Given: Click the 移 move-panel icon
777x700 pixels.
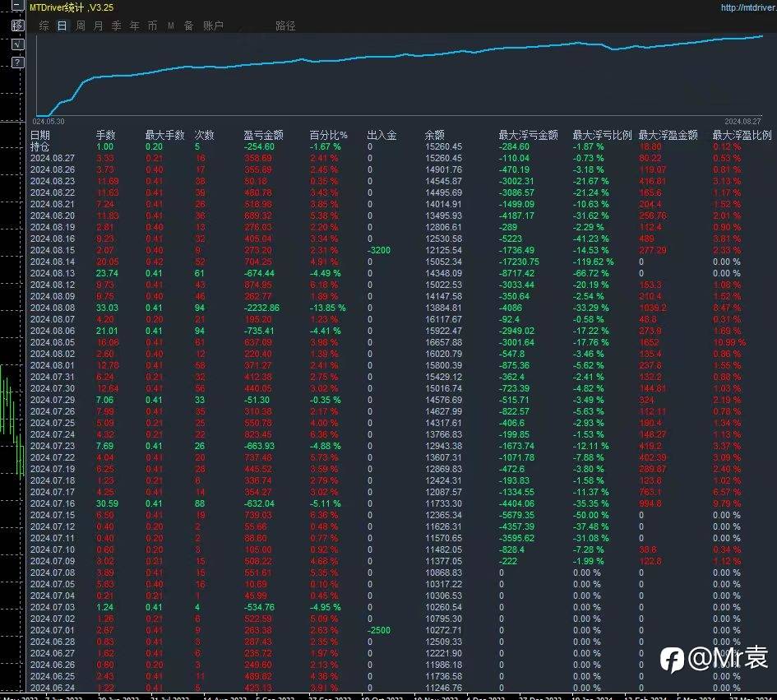Looking at the screenshot, I should [17, 25].
